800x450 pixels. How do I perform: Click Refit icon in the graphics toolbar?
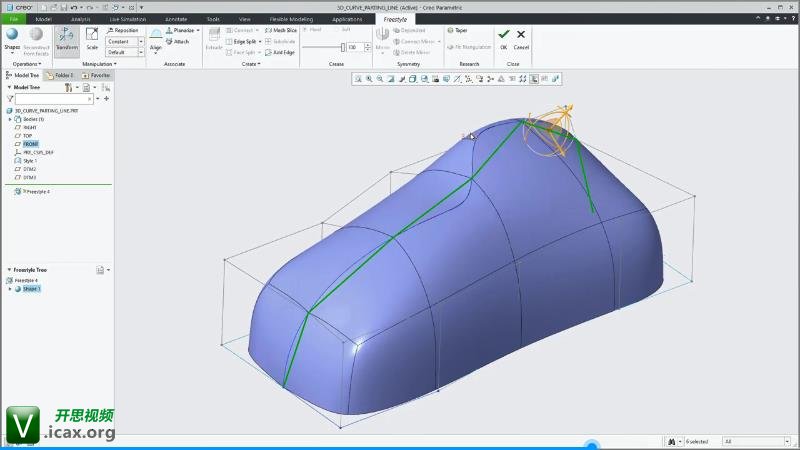tap(358, 78)
